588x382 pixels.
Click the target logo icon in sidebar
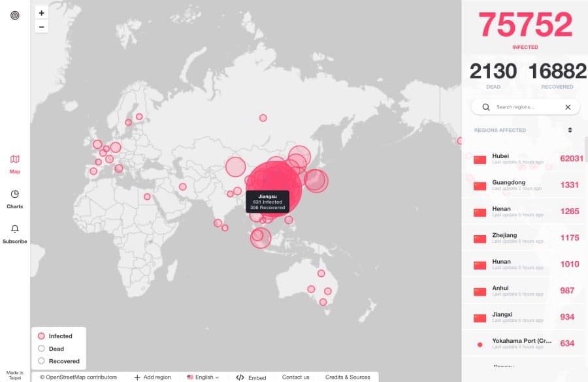coord(14,13)
